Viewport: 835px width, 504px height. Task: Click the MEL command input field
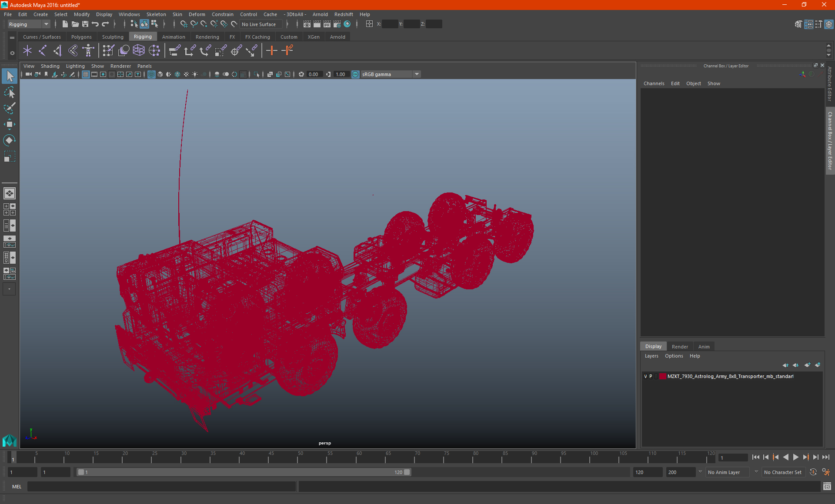[x=161, y=487]
